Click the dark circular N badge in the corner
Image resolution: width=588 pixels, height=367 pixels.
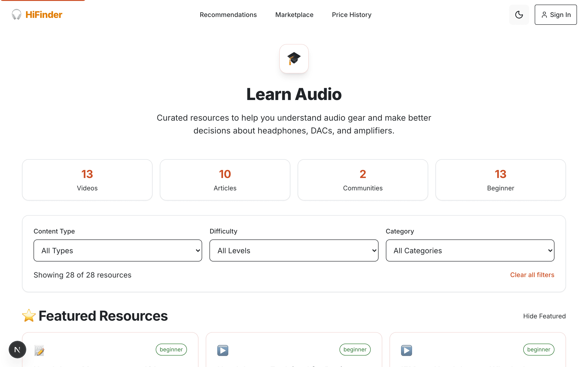pyautogui.click(x=17, y=350)
